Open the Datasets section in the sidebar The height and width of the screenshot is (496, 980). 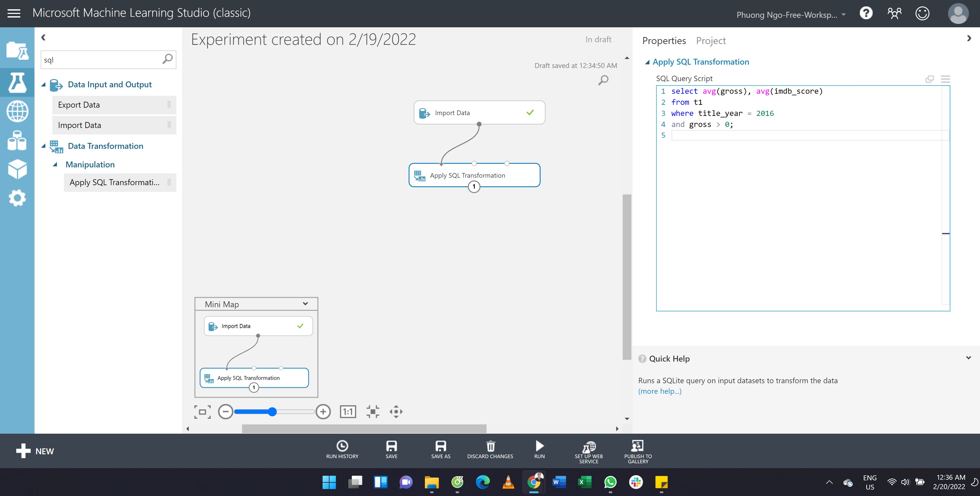(x=17, y=140)
